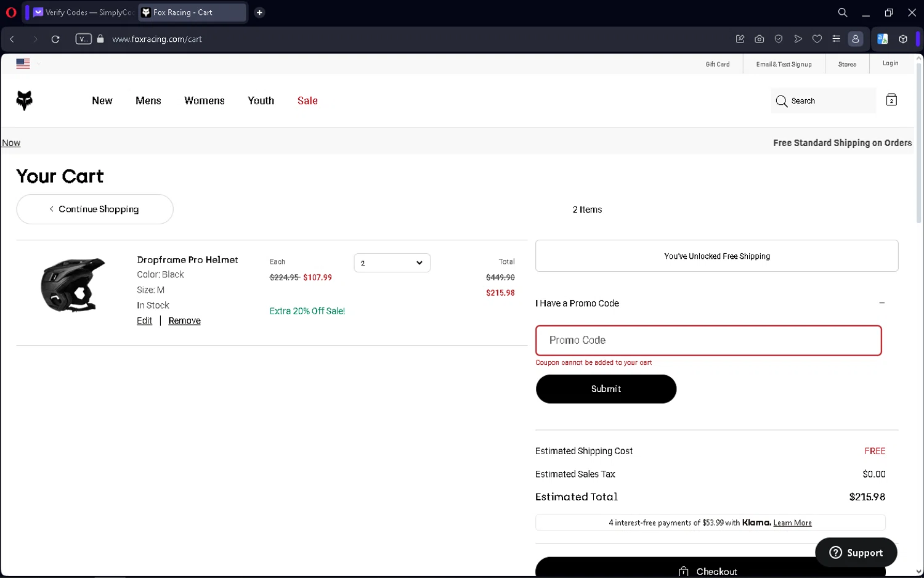Switch to the Verify Codes SimplyCodes tab
Screen dimensions: 924x578
point(83,12)
